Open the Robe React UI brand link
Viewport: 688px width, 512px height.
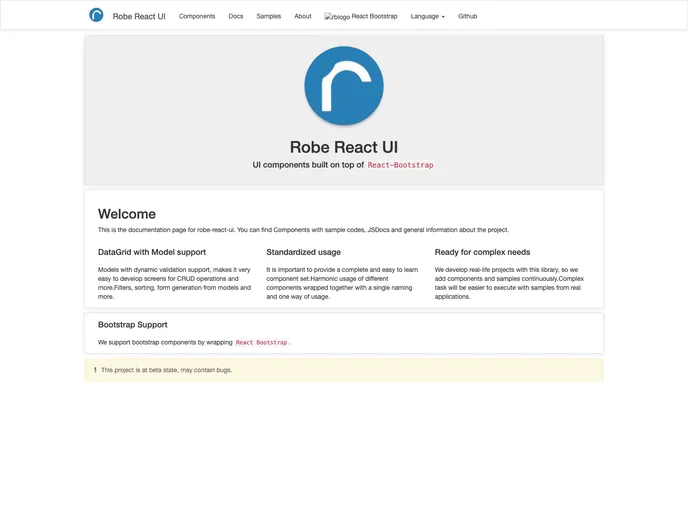(x=139, y=16)
